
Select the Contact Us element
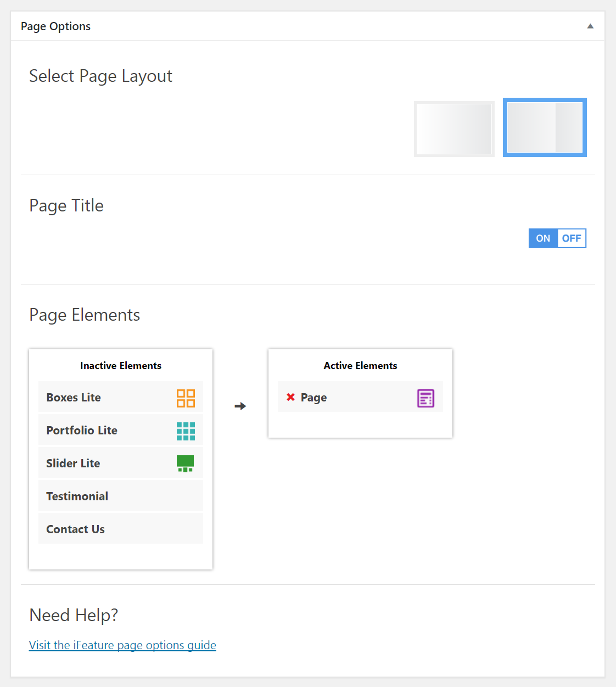(121, 529)
